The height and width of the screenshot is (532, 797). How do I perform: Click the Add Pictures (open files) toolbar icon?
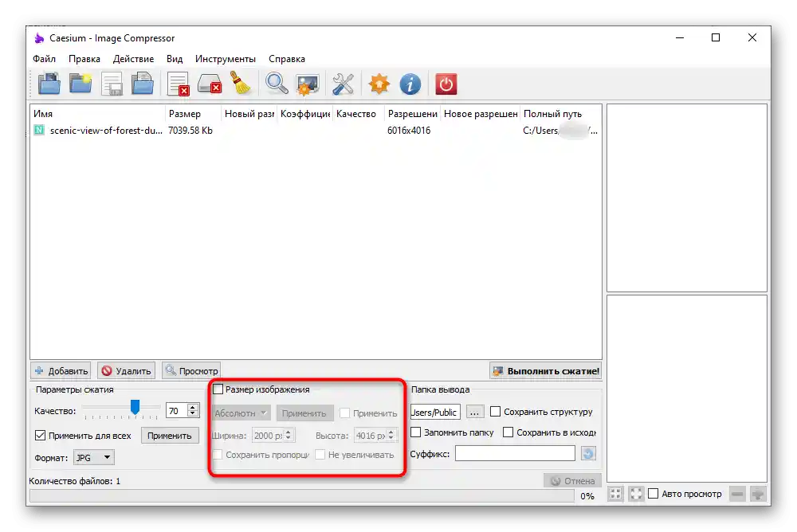point(49,84)
